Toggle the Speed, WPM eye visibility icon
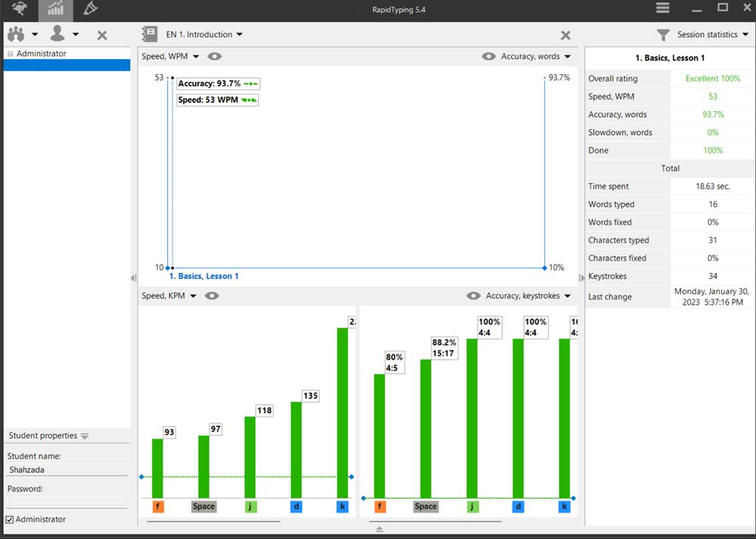The height and width of the screenshot is (539, 756). (x=215, y=57)
